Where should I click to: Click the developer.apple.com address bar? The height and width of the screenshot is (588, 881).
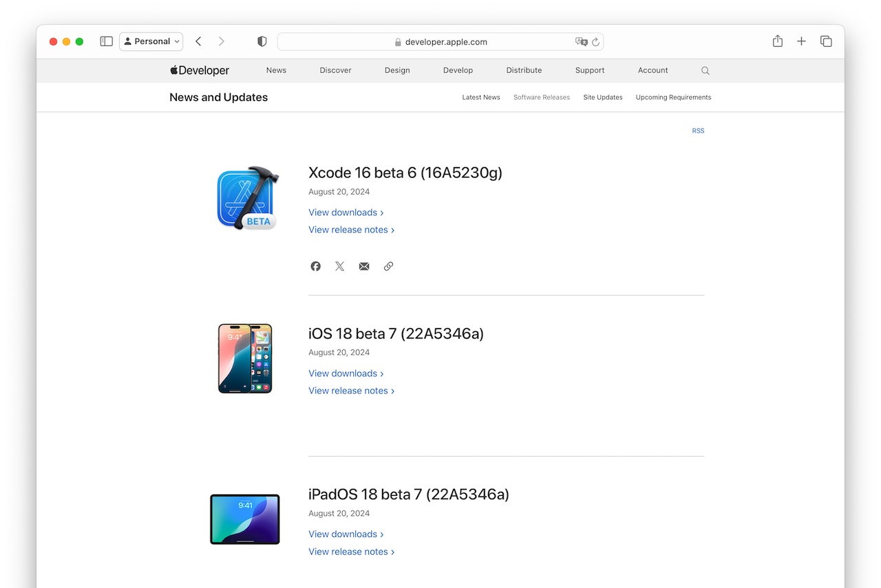pyautogui.click(x=440, y=42)
